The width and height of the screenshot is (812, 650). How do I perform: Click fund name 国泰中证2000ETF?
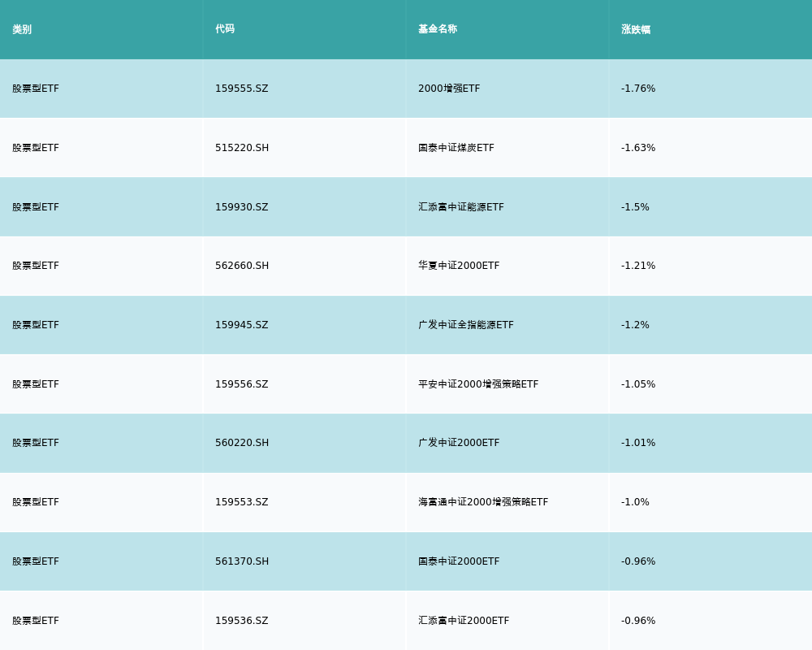[459, 561]
